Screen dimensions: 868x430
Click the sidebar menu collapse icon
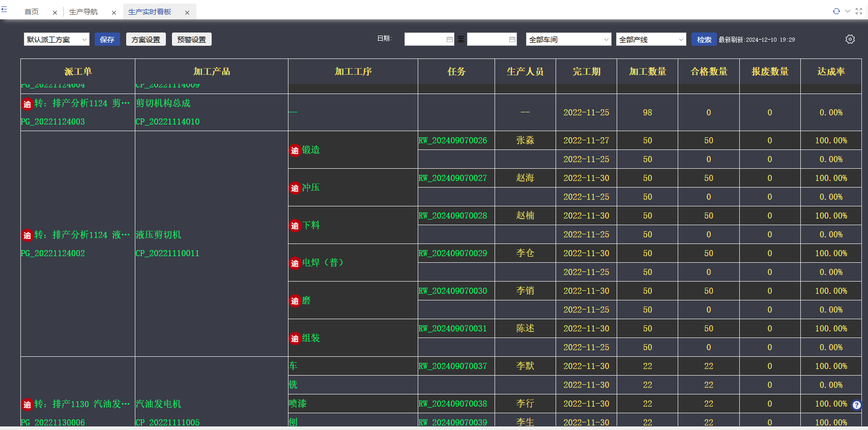(x=4, y=9)
